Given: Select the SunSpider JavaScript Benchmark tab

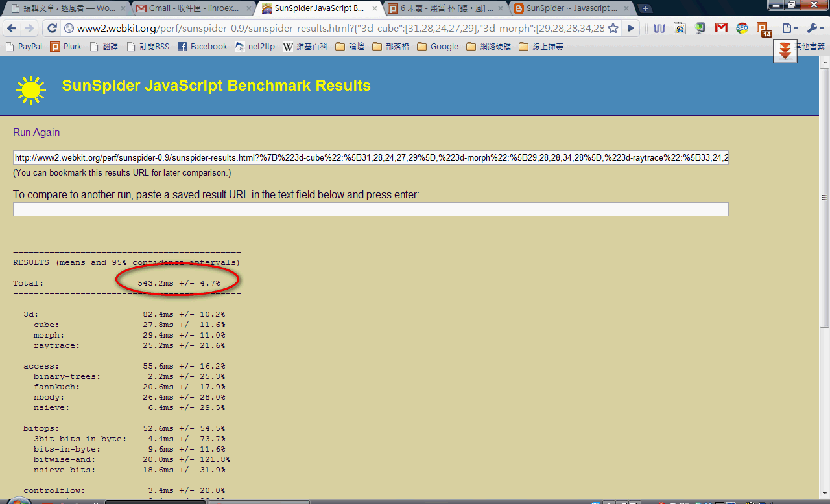Looking at the screenshot, I should point(318,9).
